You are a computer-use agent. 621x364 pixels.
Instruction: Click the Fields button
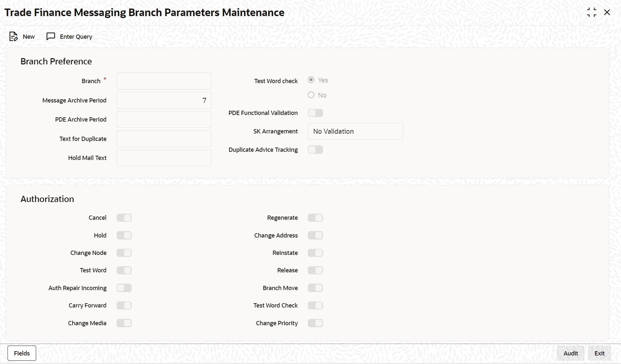(x=21, y=353)
